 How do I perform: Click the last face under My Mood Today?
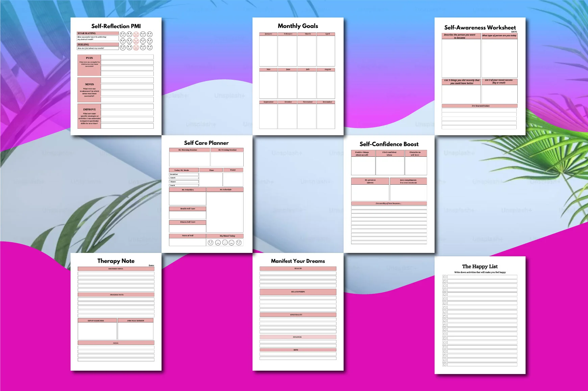239,242
